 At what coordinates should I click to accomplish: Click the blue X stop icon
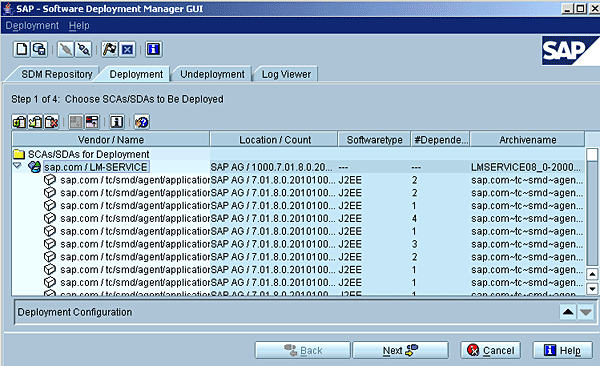point(127,49)
